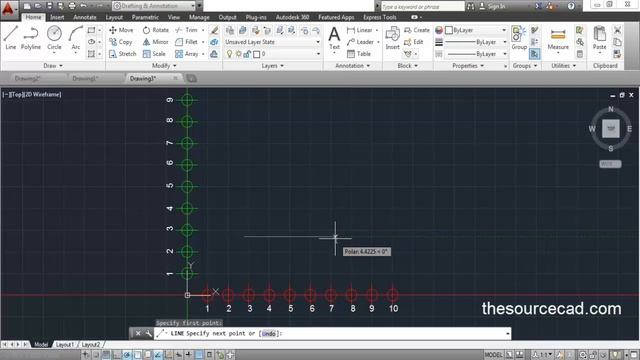Viewport: 640px width, 360px height.
Task: Open Unsaved Layer State dropdown
Action: [272, 42]
